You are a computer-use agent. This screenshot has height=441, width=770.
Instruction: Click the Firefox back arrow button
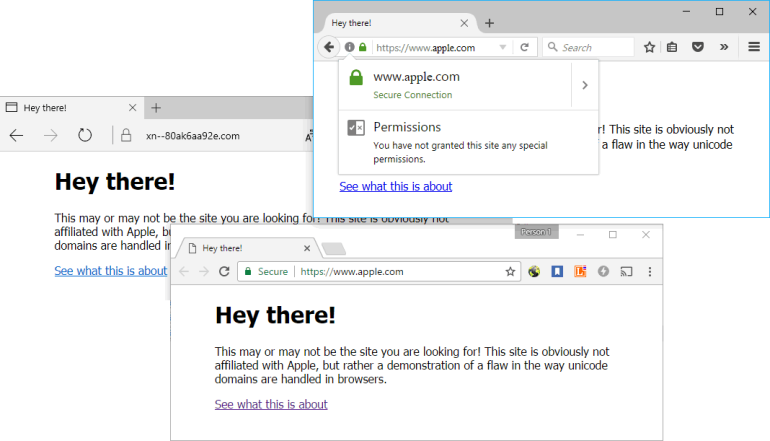pos(329,47)
